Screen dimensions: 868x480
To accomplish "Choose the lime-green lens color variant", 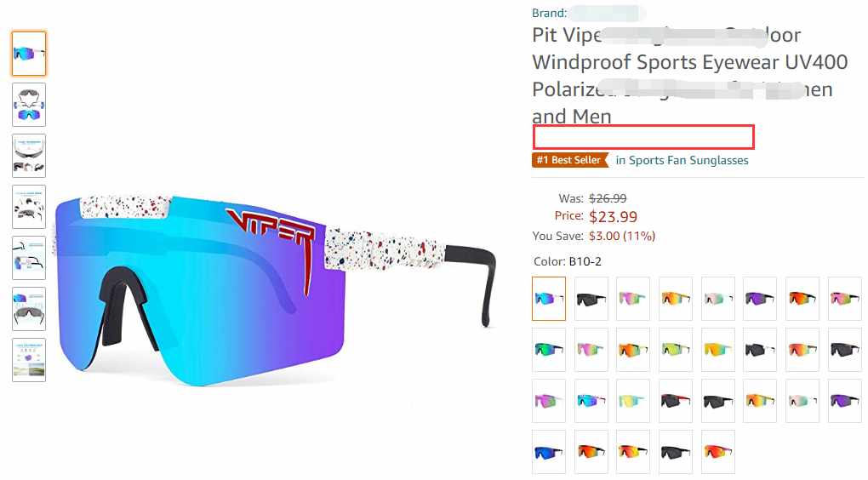I will [676, 349].
